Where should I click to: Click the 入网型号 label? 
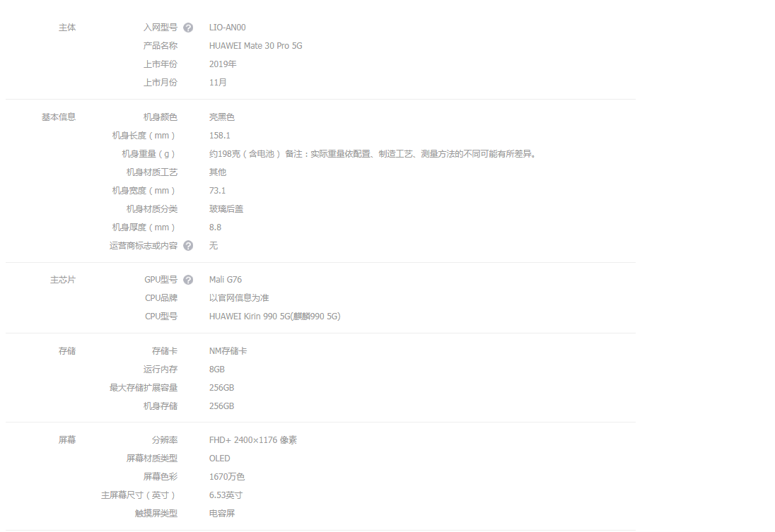click(x=160, y=28)
